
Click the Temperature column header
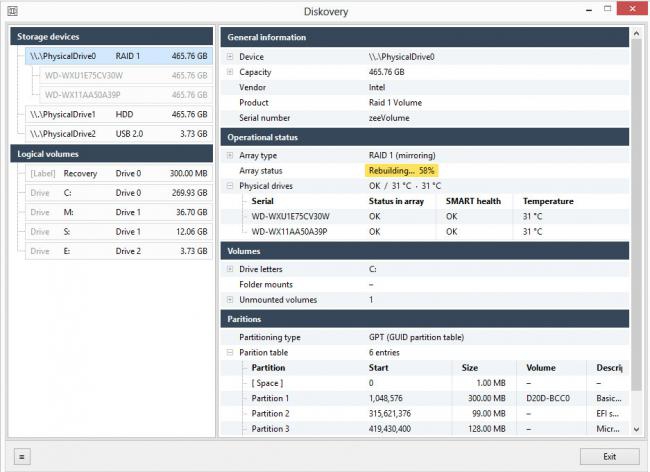(x=548, y=201)
